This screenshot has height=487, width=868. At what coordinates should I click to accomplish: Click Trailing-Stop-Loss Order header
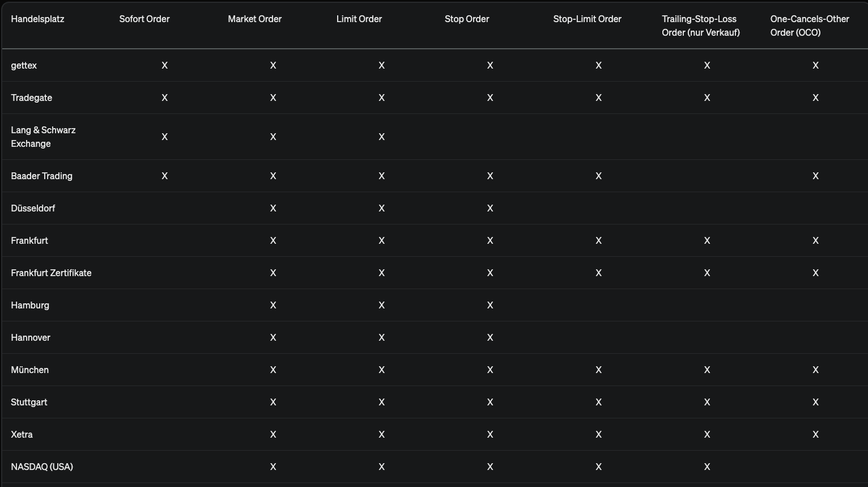701,26
